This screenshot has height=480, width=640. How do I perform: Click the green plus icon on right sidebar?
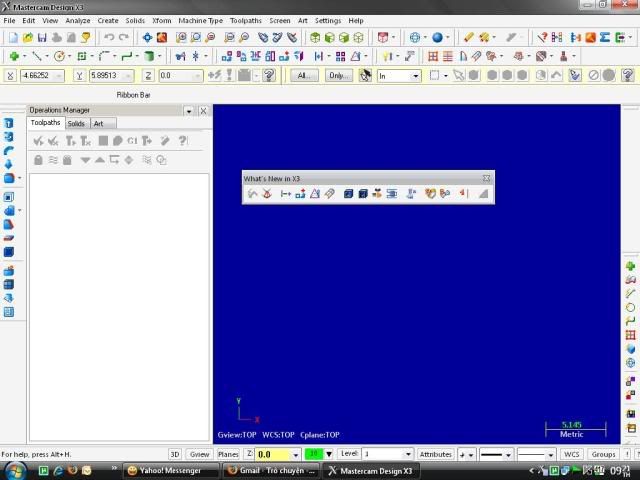pyautogui.click(x=630, y=266)
